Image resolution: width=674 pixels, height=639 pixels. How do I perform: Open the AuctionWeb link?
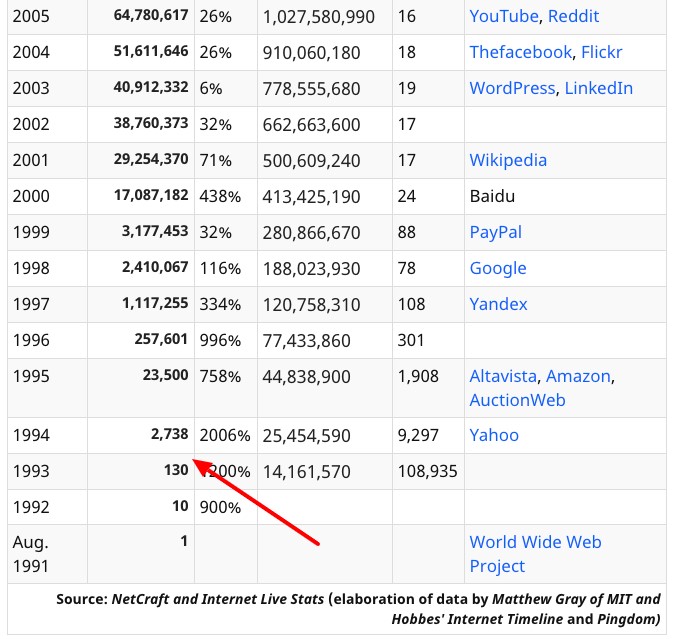click(517, 401)
